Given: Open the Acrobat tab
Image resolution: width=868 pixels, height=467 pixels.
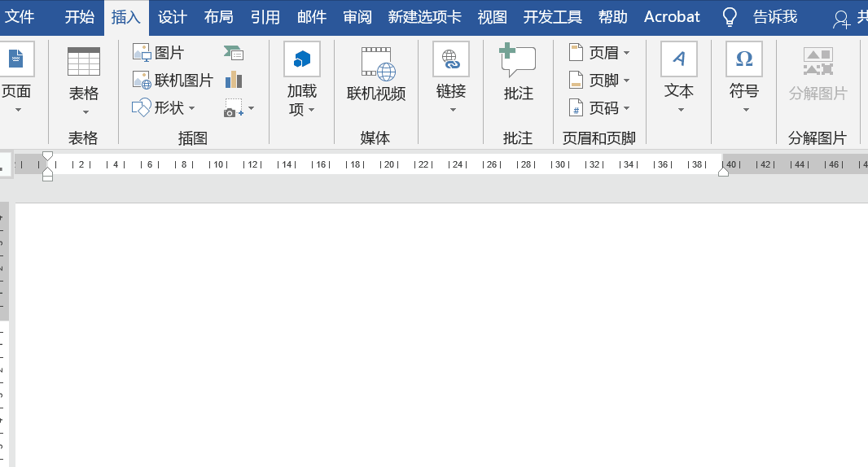Looking at the screenshot, I should (672, 17).
